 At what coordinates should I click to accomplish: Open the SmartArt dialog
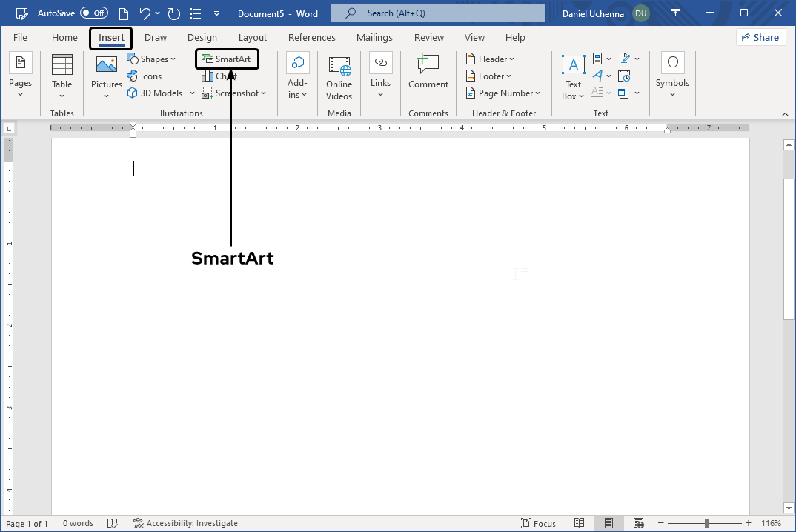pyautogui.click(x=226, y=59)
